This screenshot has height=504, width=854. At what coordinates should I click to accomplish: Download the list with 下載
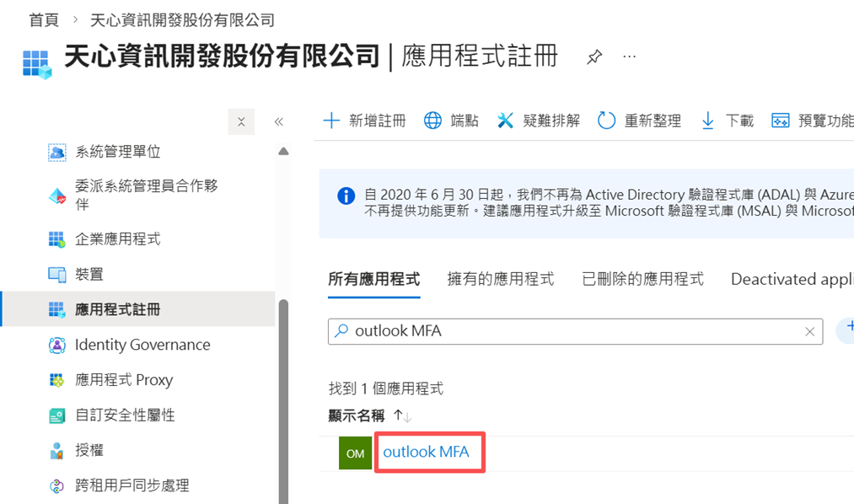727,121
